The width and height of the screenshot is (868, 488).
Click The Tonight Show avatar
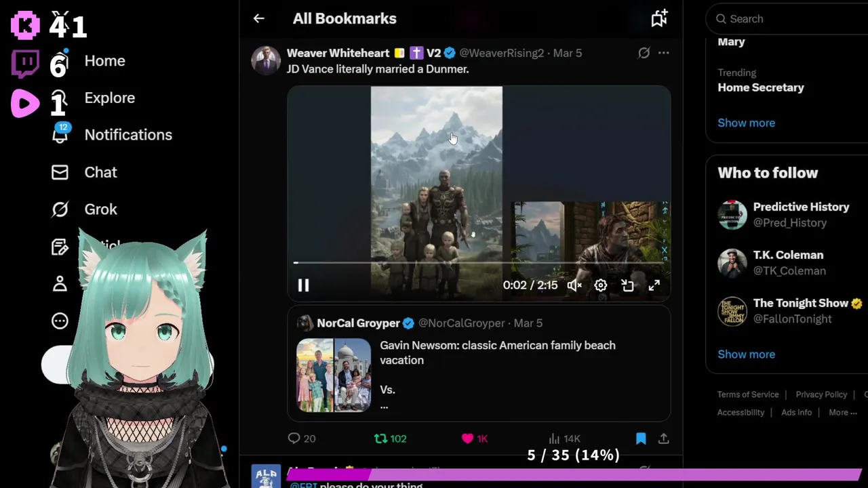coord(732,311)
